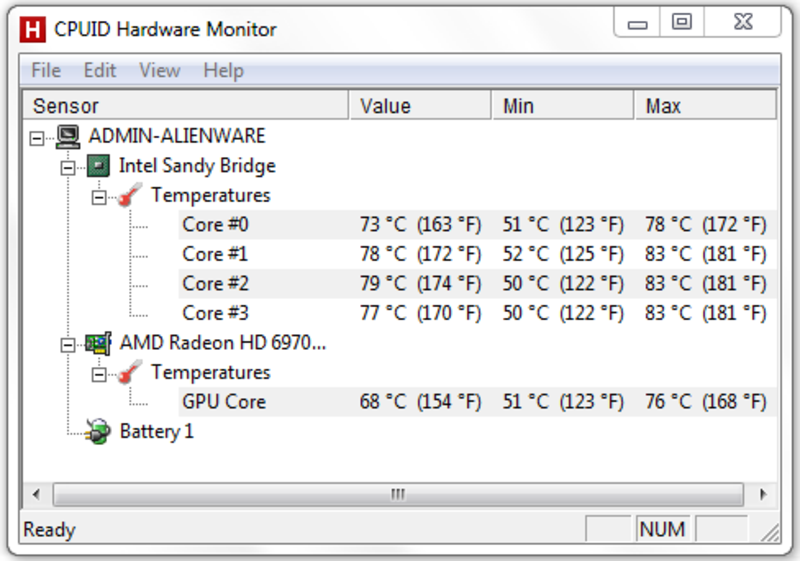Click the AMD Radeon graphics card icon
This screenshot has height=561, width=800.
[x=99, y=343]
